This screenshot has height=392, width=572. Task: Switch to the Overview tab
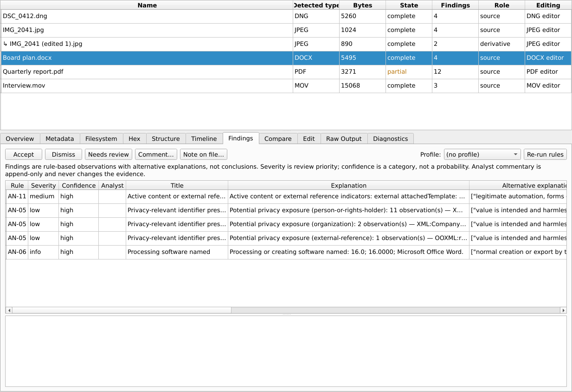coord(20,139)
